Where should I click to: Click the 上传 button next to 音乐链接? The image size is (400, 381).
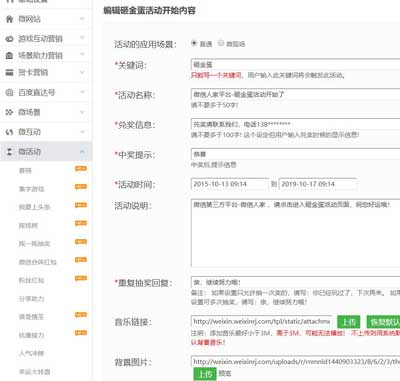[349, 322]
